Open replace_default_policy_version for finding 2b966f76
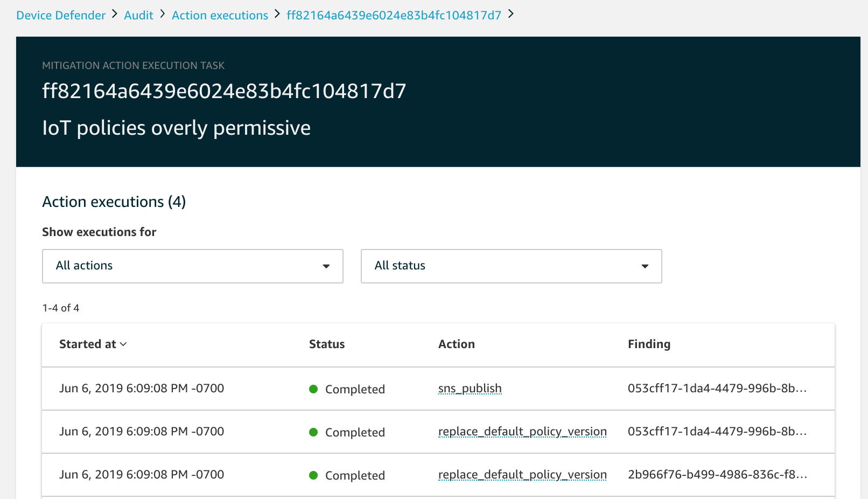 [522, 475]
